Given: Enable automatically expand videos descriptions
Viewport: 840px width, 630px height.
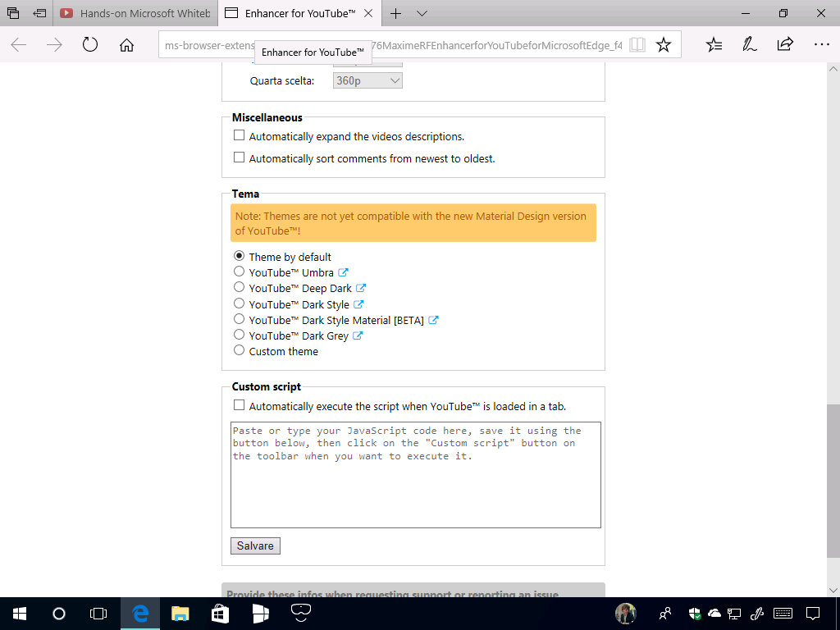Looking at the screenshot, I should (239, 135).
